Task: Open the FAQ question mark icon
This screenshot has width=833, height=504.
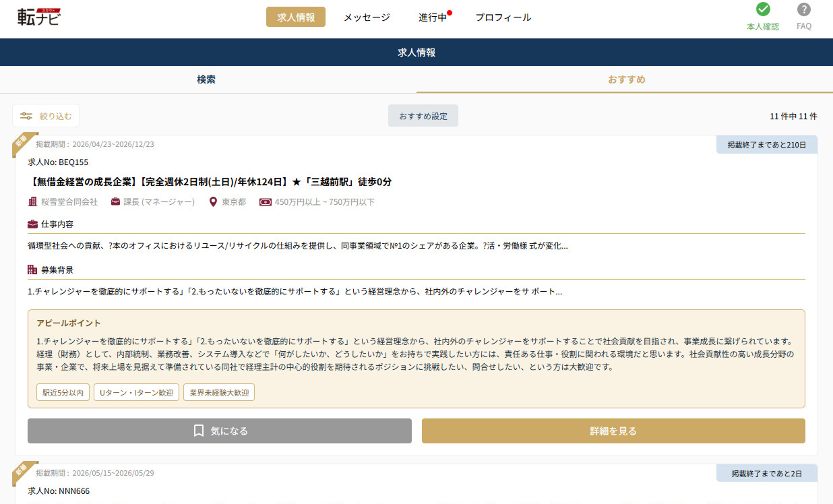Action: click(x=804, y=9)
